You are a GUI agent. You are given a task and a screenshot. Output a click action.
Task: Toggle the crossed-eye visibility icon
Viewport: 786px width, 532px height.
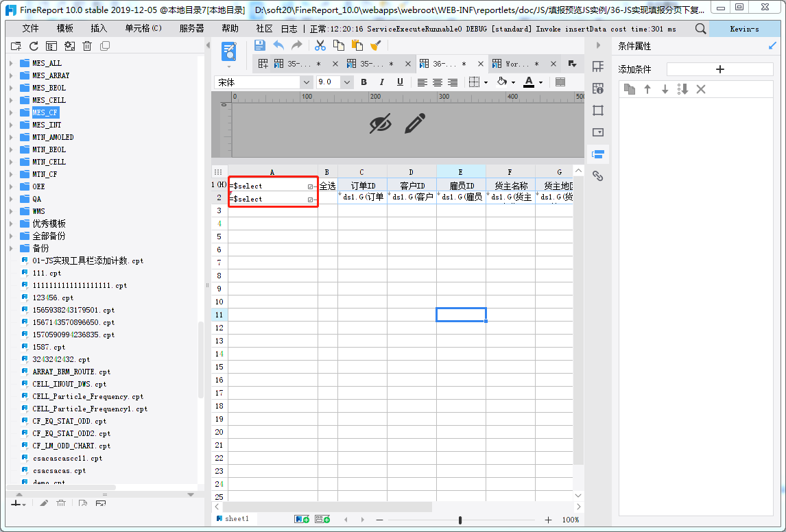pyautogui.click(x=381, y=123)
